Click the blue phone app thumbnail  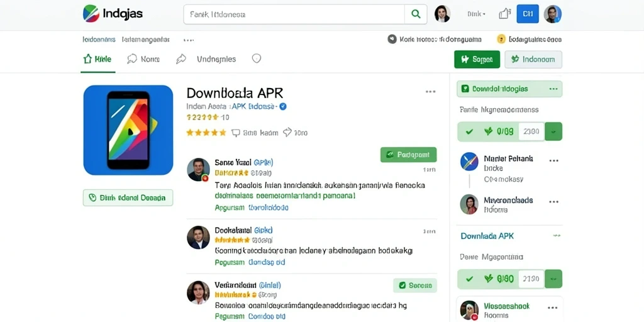[128, 130]
